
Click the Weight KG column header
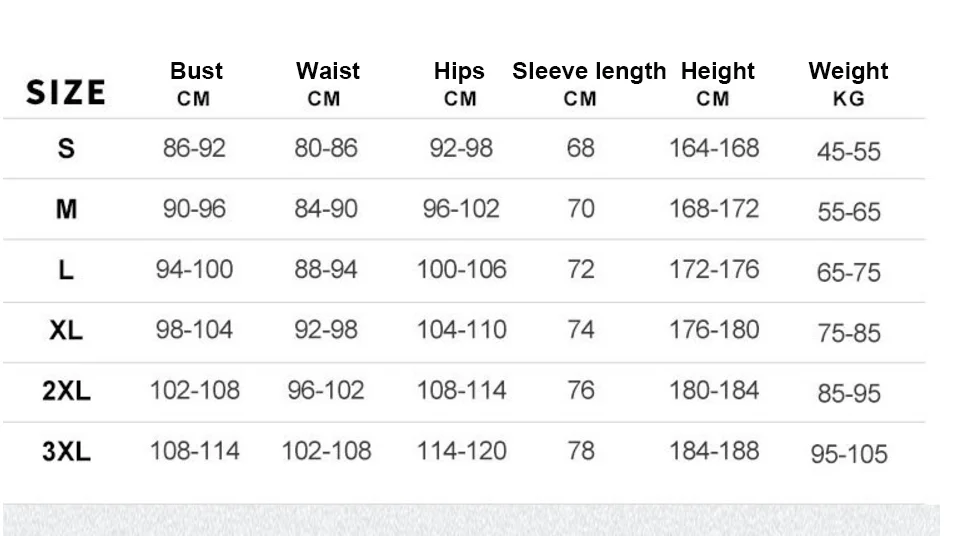click(848, 83)
